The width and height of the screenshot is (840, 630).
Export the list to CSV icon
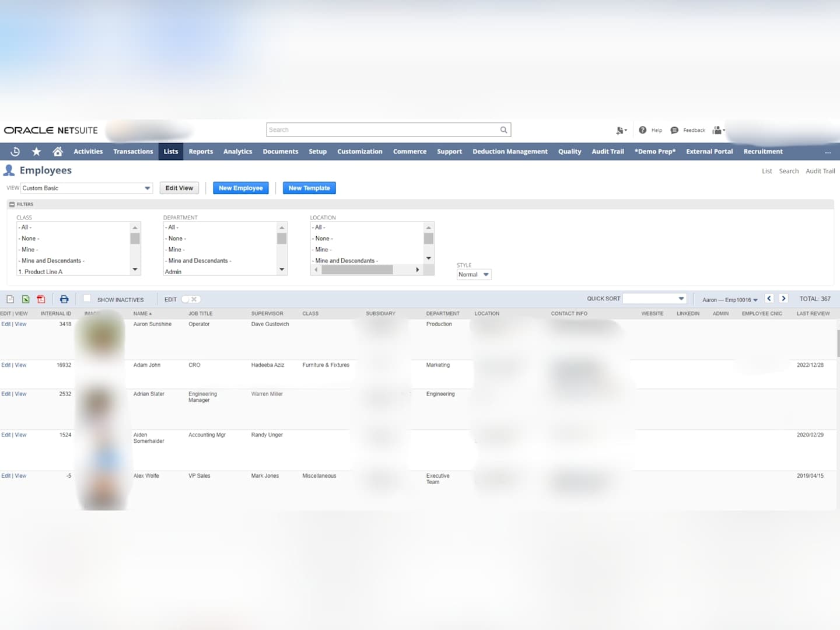tap(10, 299)
